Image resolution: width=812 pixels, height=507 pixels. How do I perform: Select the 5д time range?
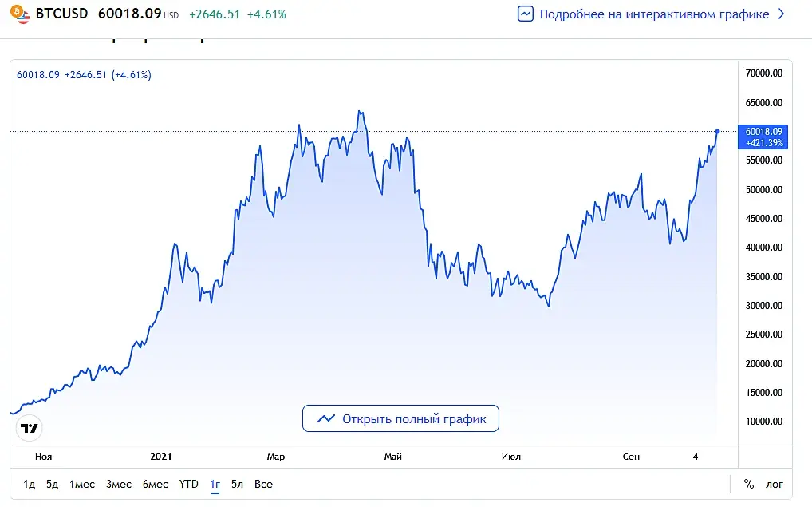tap(53, 484)
